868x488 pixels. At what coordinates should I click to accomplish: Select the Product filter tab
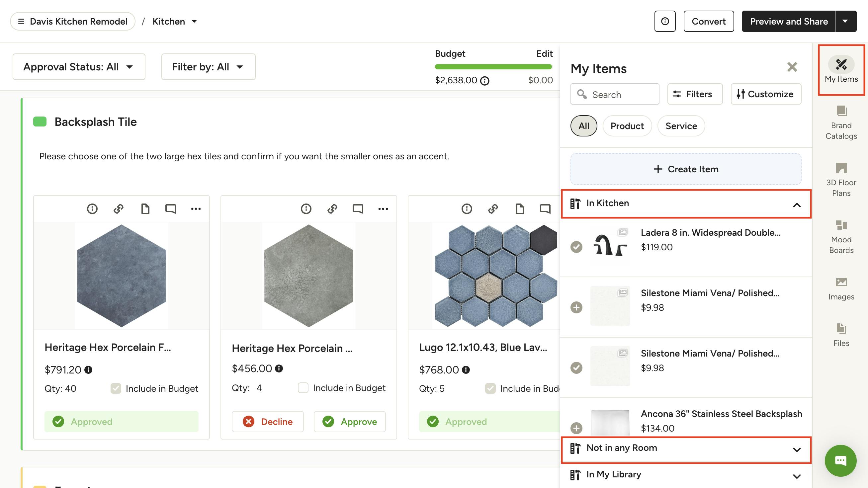tap(627, 126)
